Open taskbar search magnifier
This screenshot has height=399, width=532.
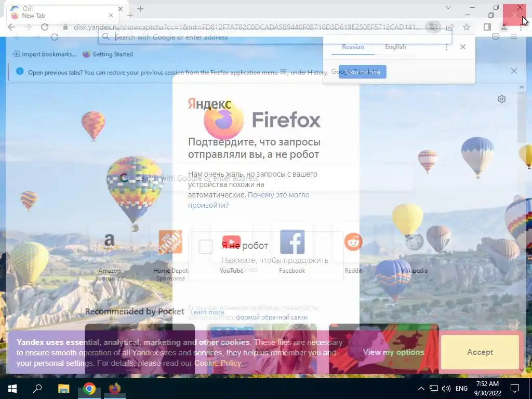tap(37, 389)
